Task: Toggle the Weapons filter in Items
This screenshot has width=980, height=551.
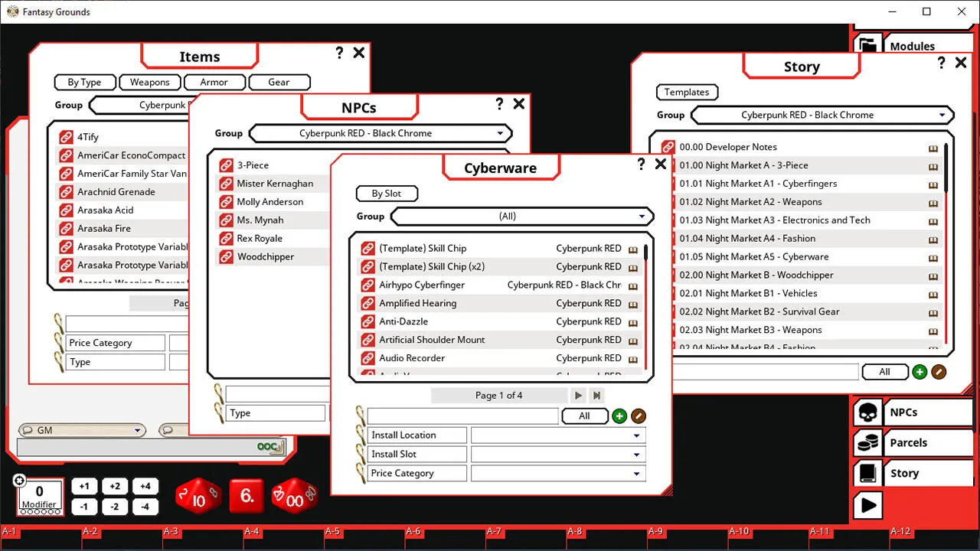Action: click(149, 82)
